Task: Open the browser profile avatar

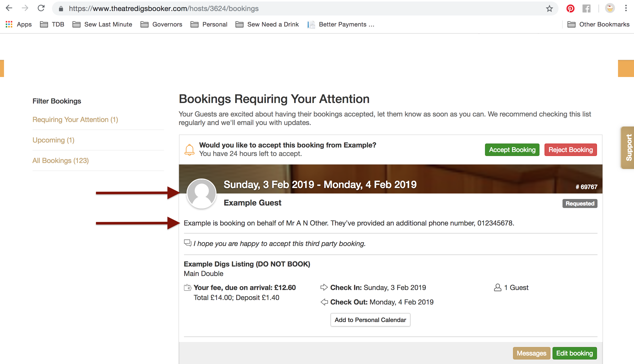Action: (610, 8)
